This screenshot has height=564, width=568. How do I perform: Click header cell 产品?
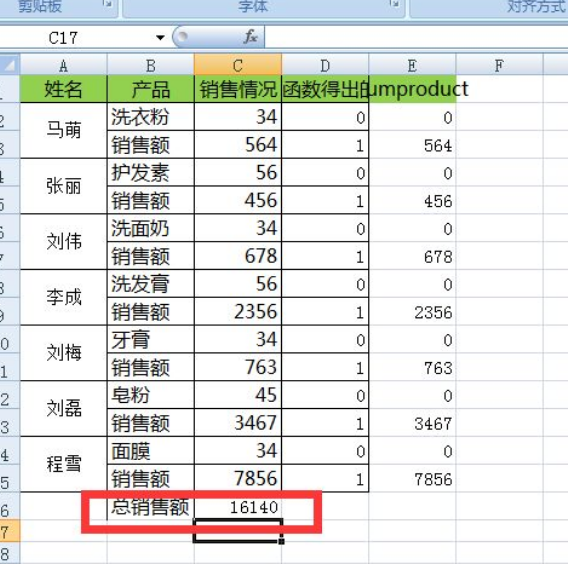[x=151, y=89]
